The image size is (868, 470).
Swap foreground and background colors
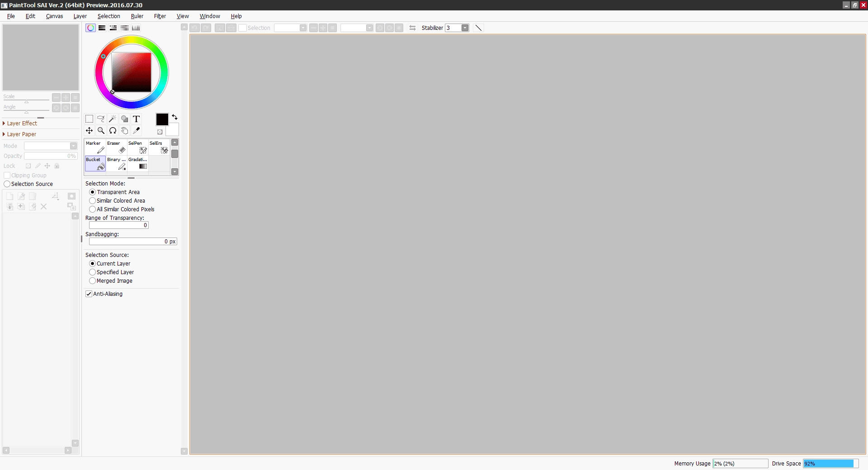tap(175, 117)
